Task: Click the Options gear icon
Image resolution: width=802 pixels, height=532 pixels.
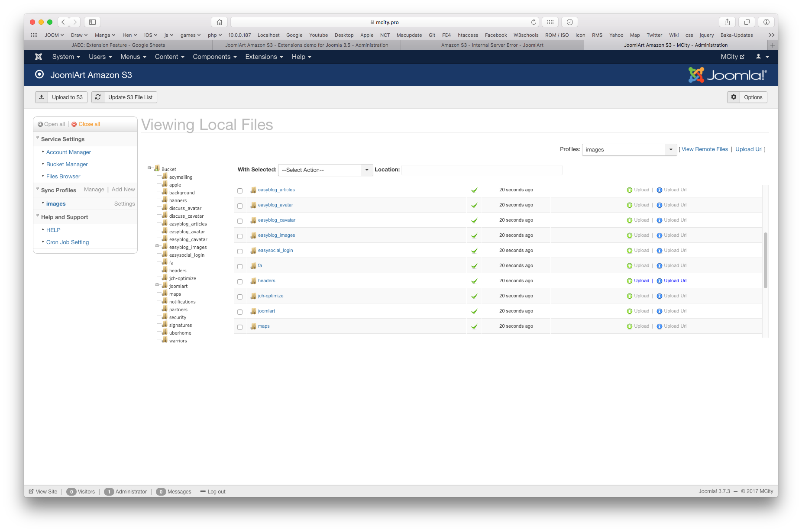Action: pos(734,97)
